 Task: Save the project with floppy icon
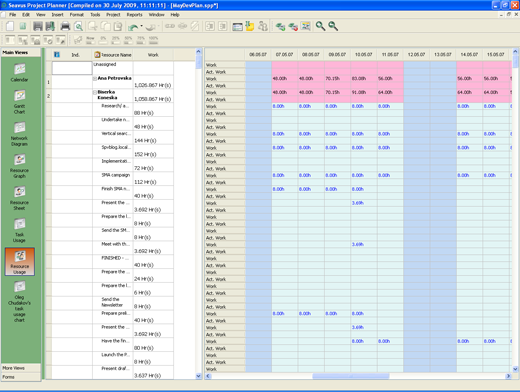(38, 26)
